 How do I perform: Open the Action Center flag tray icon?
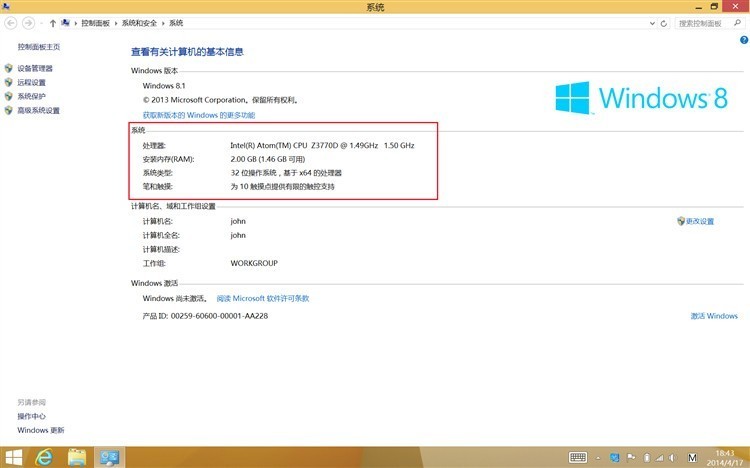pos(631,457)
